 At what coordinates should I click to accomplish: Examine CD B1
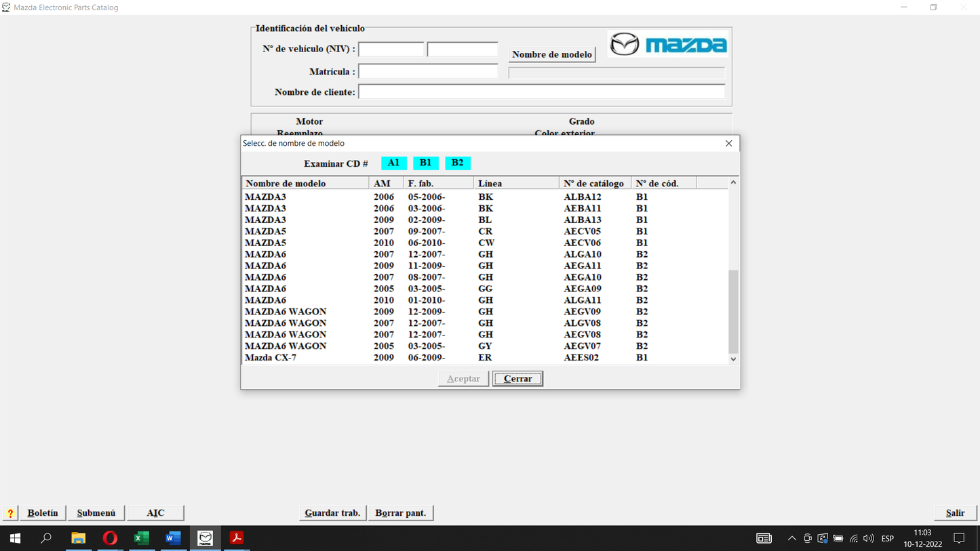pos(426,163)
